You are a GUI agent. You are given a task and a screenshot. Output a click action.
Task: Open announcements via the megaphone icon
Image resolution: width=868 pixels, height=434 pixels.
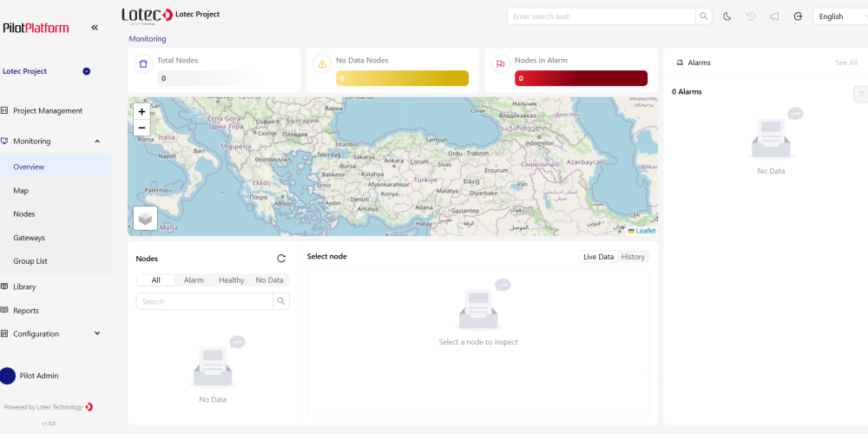pos(774,16)
